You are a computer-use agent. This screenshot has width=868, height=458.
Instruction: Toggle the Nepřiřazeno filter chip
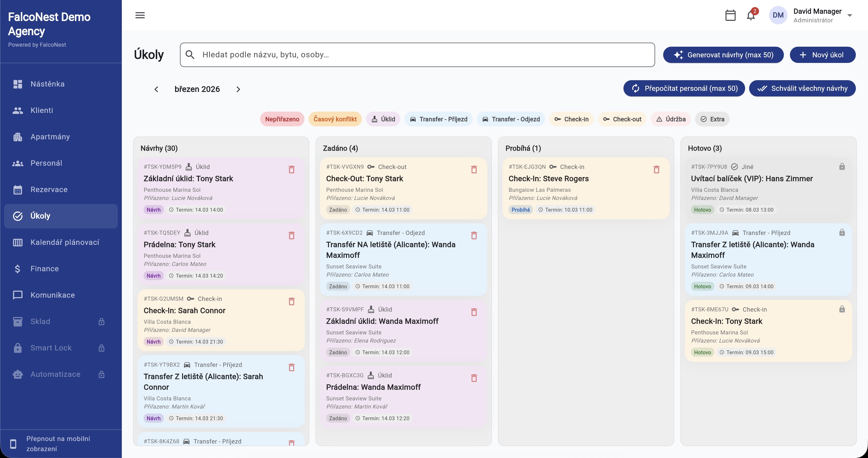[x=282, y=119]
